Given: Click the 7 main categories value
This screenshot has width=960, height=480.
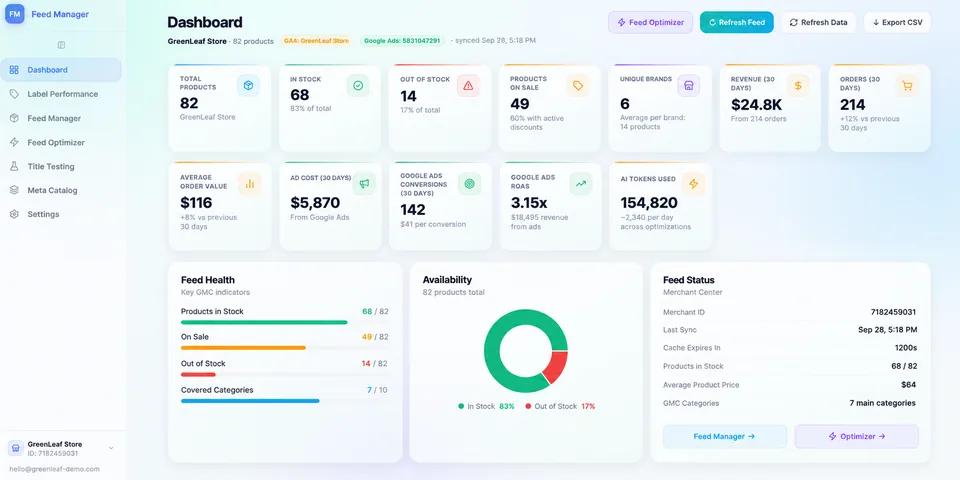Looking at the screenshot, I should [883, 403].
